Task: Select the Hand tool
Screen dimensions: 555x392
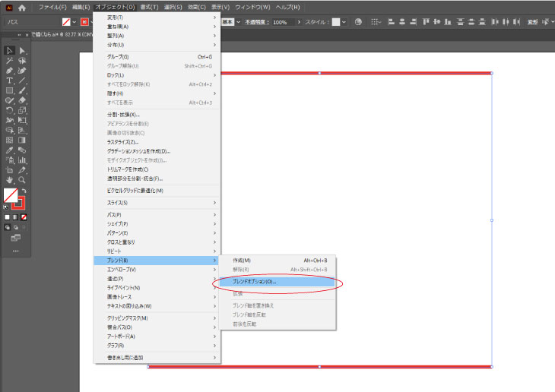Action: click(x=9, y=179)
